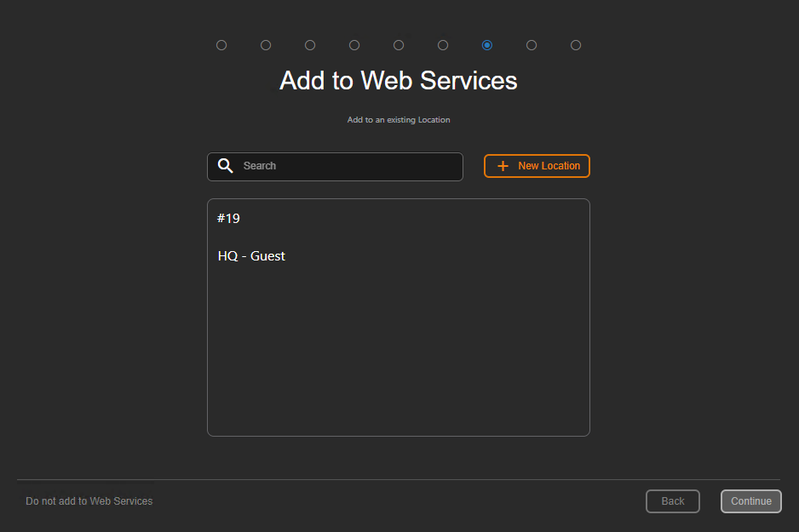Click the plus icon on New Location
Viewport: 799px width, 532px height.
(503, 166)
